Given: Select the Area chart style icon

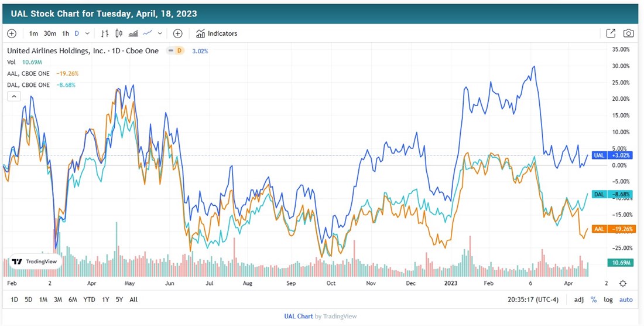Looking at the screenshot, I should [133, 33].
